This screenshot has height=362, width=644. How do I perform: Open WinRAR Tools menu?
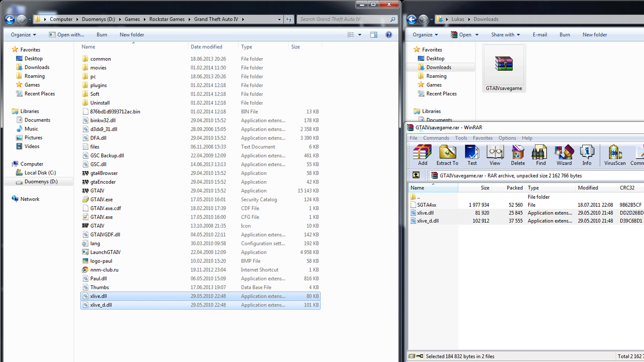coord(461,138)
